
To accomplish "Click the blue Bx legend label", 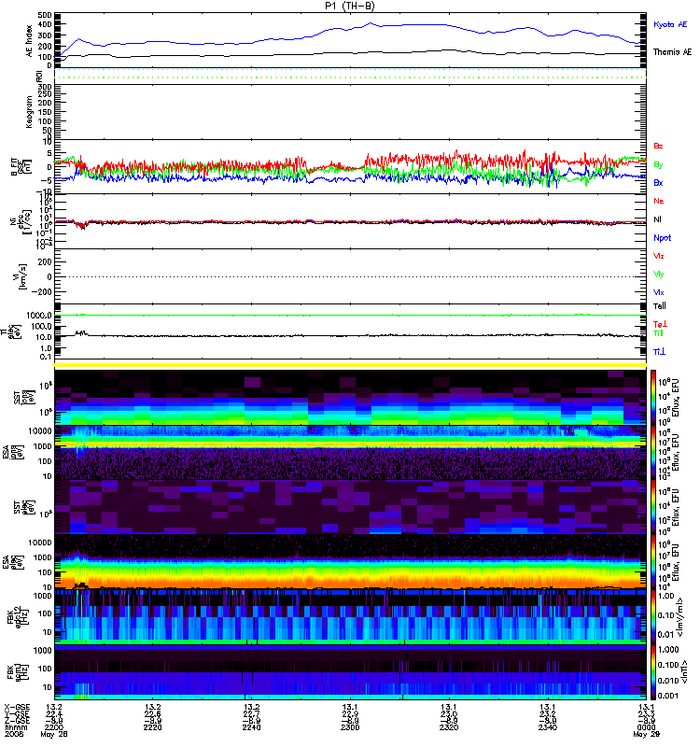I will pyautogui.click(x=658, y=183).
